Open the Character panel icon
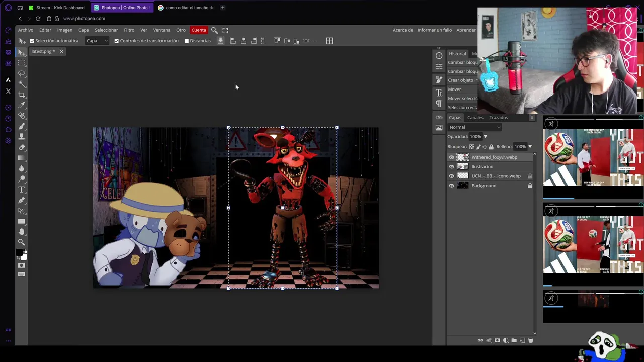Screen dimensions: 644x362 (x=439, y=93)
